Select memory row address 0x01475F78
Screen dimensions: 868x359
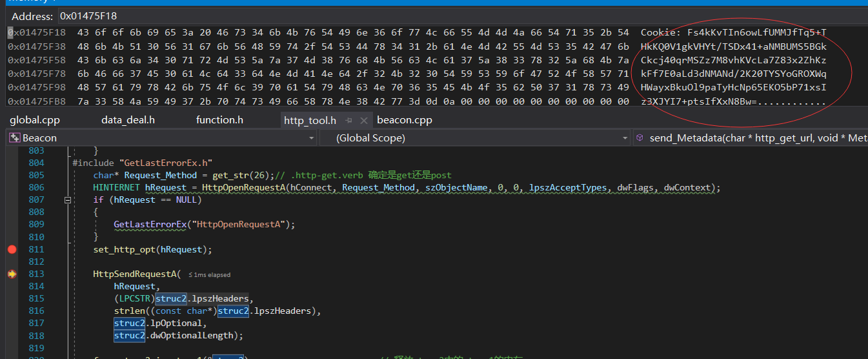pos(37,74)
